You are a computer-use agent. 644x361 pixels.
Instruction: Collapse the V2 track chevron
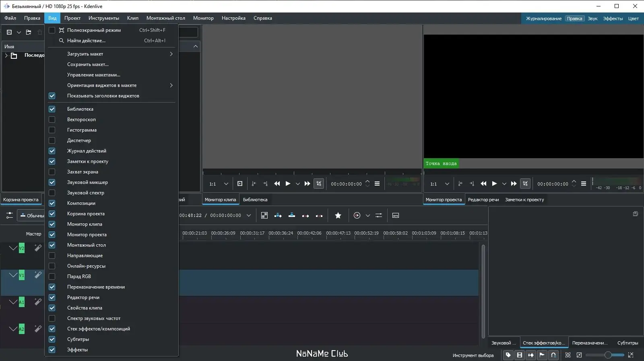(x=13, y=248)
